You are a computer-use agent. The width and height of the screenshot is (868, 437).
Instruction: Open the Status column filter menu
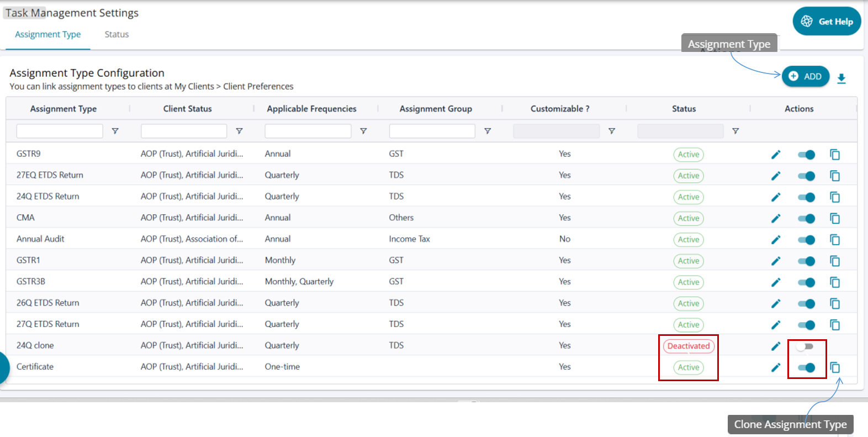pos(735,131)
